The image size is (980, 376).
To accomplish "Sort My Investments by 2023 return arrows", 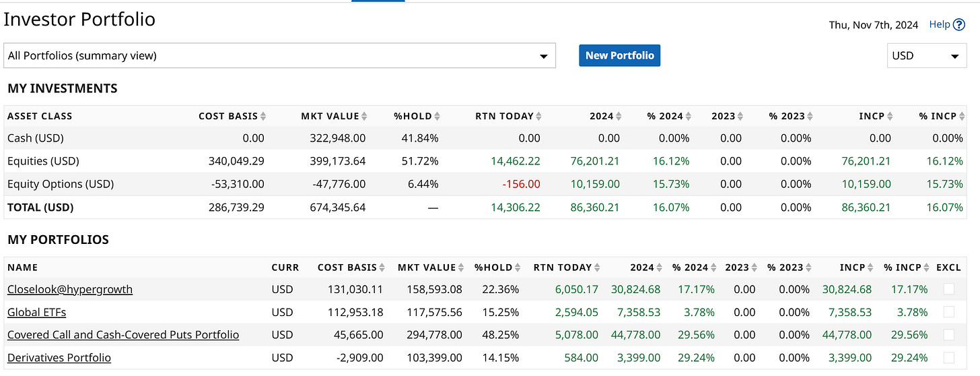I will (740, 116).
